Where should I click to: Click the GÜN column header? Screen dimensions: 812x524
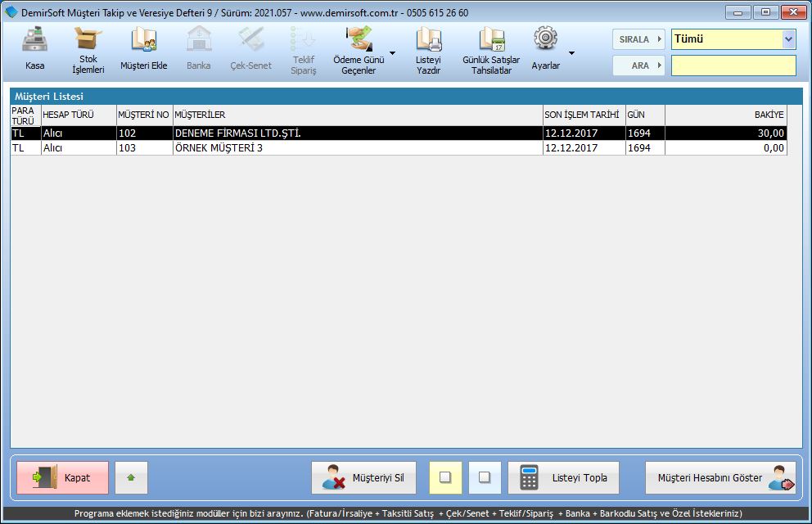[645, 115]
